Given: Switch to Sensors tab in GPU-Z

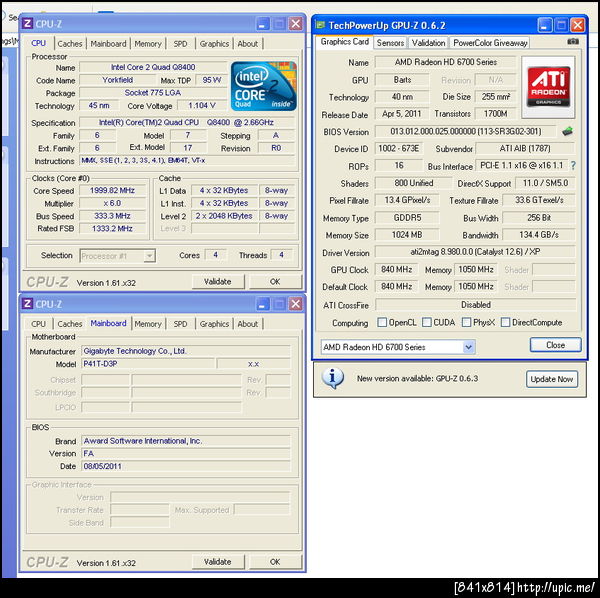Looking at the screenshot, I should (390, 43).
